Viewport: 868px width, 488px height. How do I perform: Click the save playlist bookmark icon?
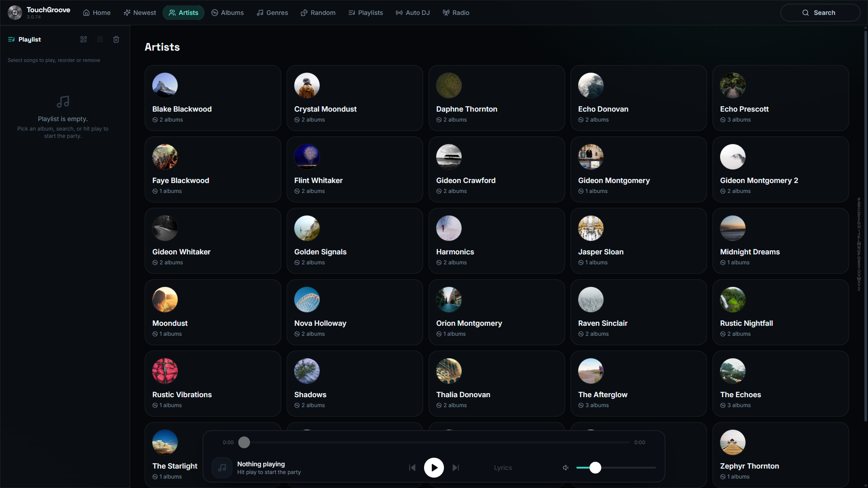100,39
